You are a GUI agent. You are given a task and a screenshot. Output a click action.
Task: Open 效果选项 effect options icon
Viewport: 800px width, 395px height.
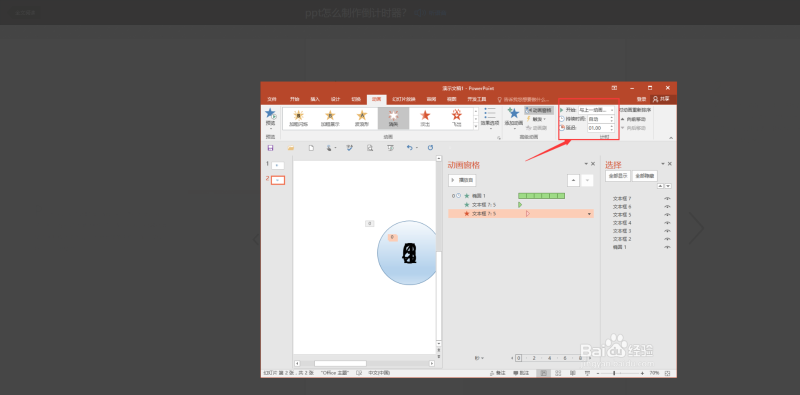pos(489,114)
